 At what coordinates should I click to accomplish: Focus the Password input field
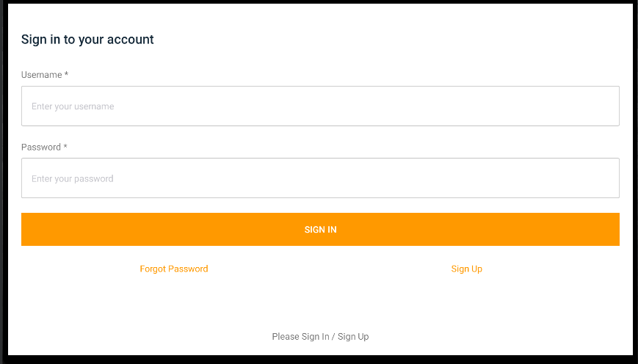(320, 178)
